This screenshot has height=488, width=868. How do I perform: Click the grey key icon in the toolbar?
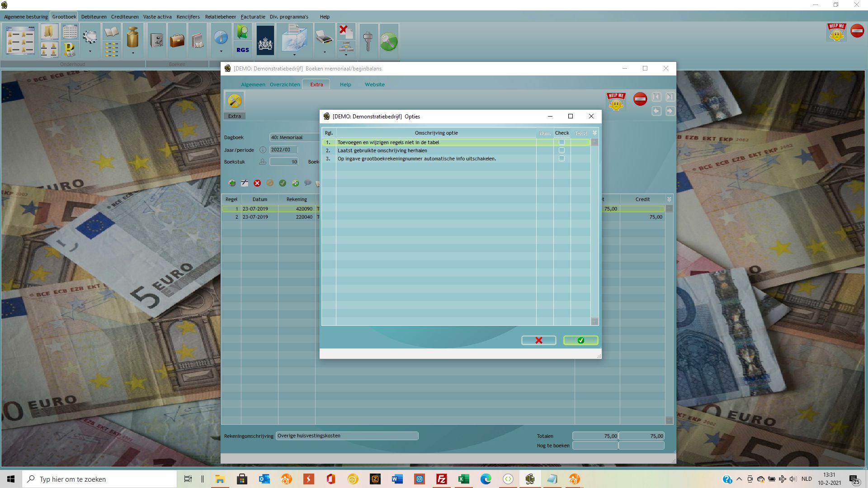pyautogui.click(x=368, y=41)
